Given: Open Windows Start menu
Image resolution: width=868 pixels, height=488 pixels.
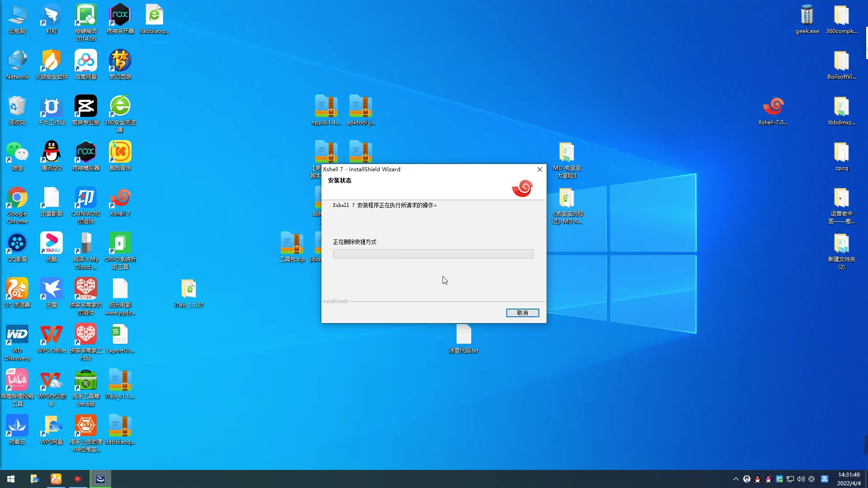Looking at the screenshot, I should tap(10, 479).
